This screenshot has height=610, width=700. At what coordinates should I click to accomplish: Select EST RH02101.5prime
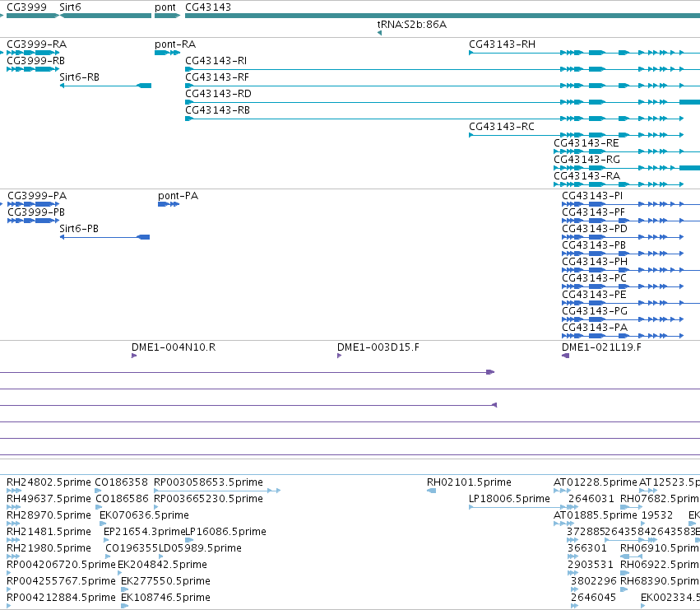coord(469,482)
